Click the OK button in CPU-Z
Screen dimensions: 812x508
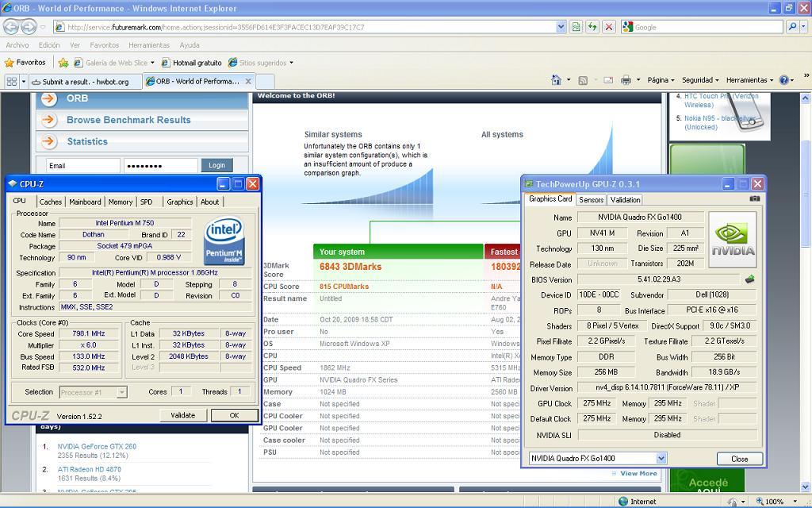tap(234, 415)
